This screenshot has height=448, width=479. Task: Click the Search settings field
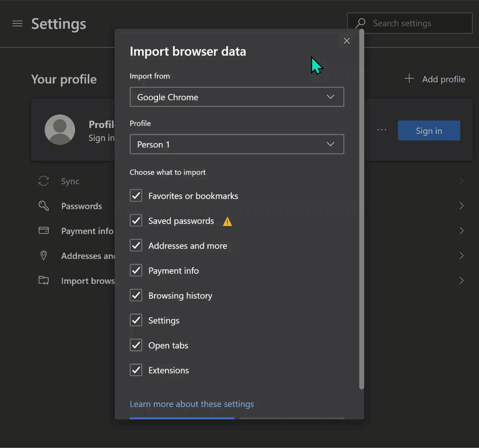410,23
